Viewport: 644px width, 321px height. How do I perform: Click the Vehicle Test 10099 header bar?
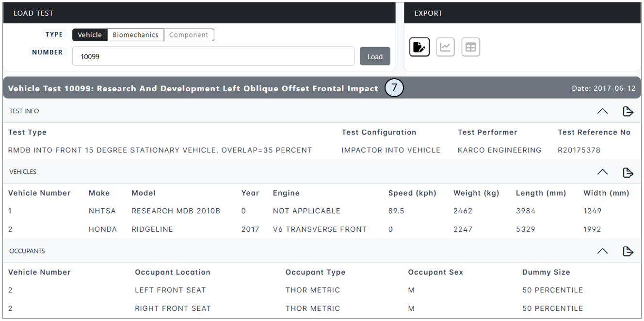194,88
